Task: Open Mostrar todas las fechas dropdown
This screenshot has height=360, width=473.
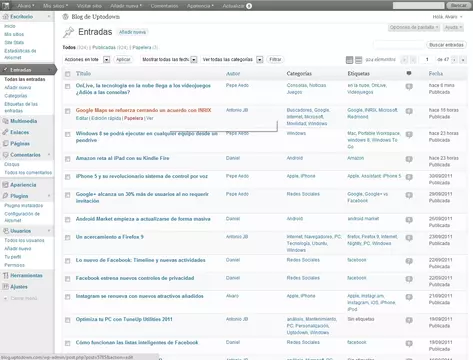Action: 169,60
